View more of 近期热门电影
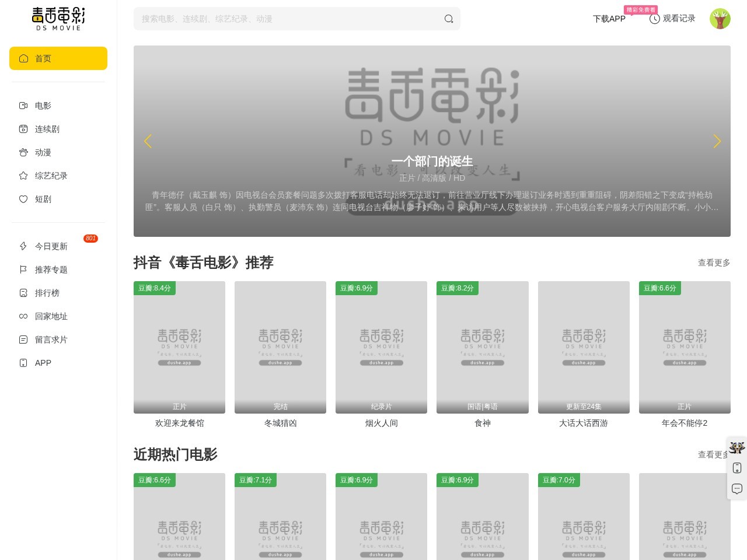The width and height of the screenshot is (747, 560). pos(714,454)
